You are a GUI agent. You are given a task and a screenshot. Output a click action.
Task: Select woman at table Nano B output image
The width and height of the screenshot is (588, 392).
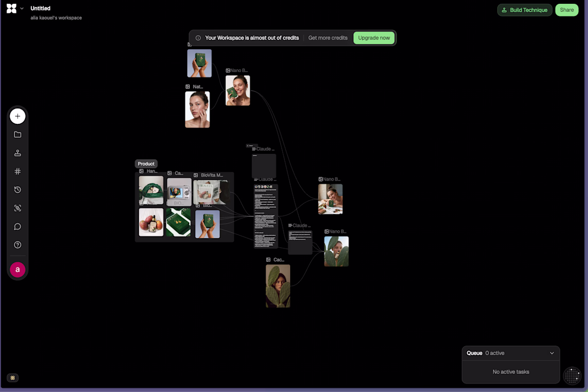330,199
